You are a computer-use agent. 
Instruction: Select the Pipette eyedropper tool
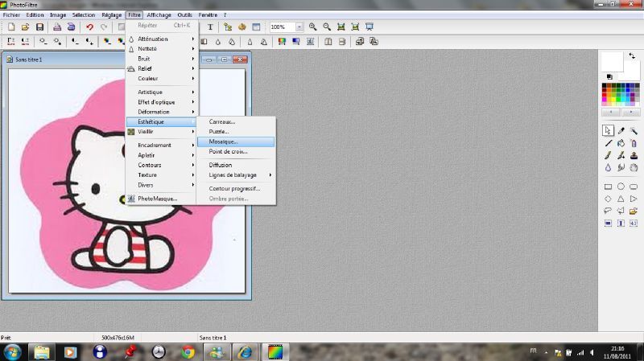click(621, 130)
